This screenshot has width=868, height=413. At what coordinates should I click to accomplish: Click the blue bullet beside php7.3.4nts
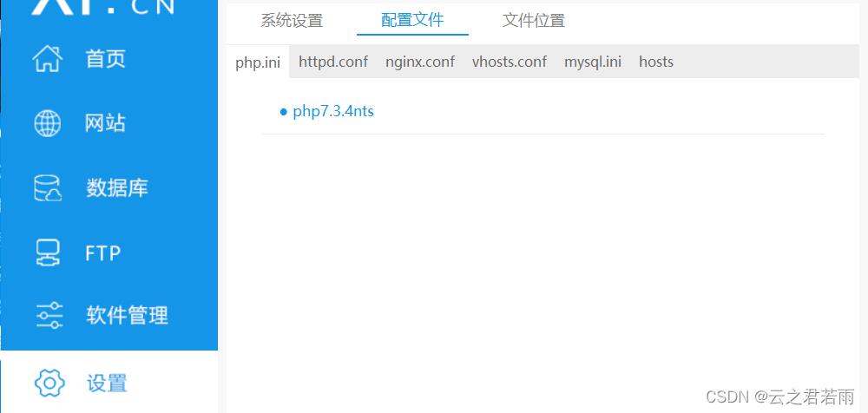click(284, 113)
